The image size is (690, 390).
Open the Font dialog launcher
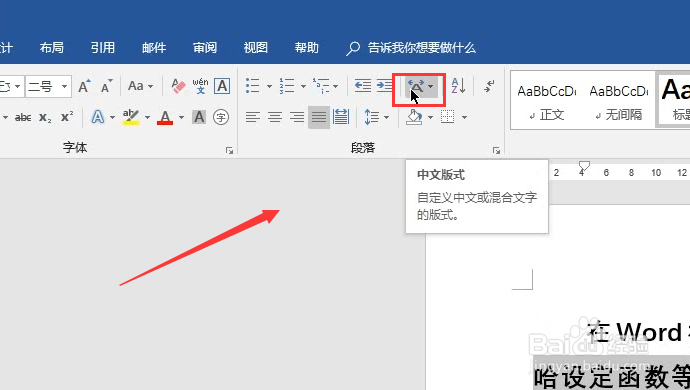(x=229, y=151)
